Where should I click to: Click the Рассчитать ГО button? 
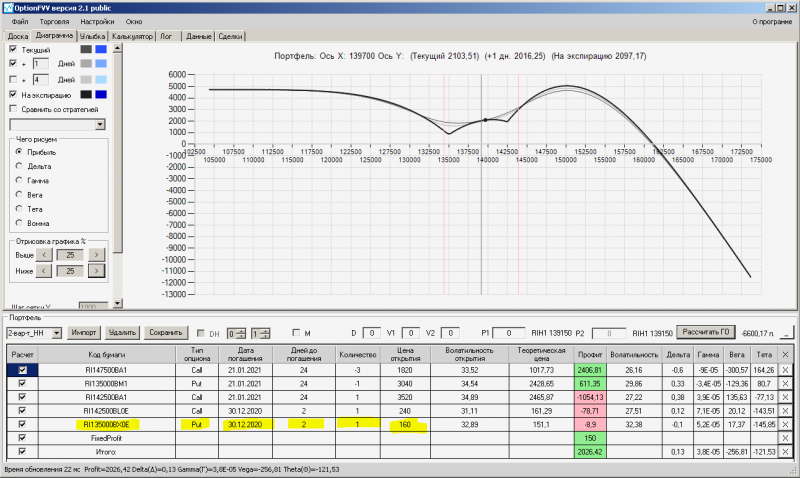coord(706,332)
